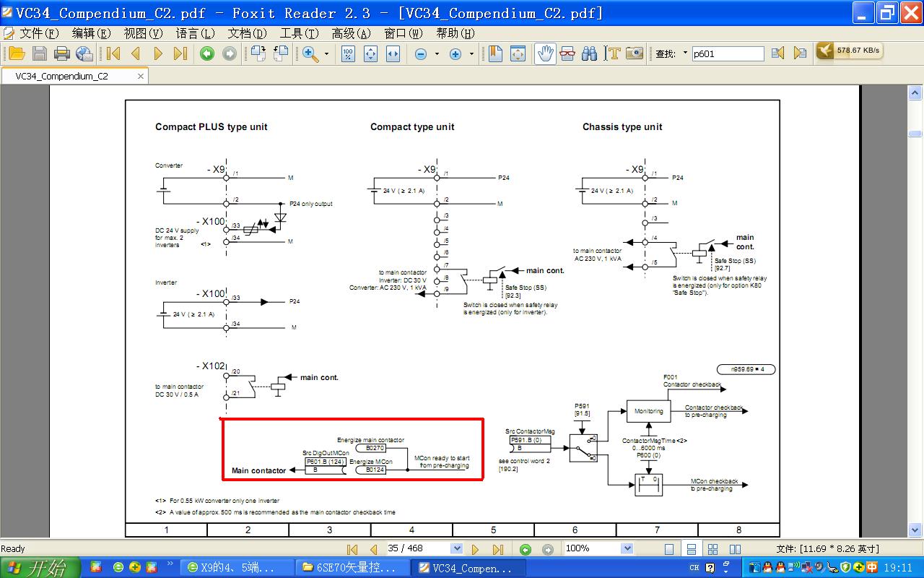Image resolution: width=924 pixels, height=578 pixels.
Task: Expand the page number 35 / 468 dropdown
Action: click(x=456, y=548)
